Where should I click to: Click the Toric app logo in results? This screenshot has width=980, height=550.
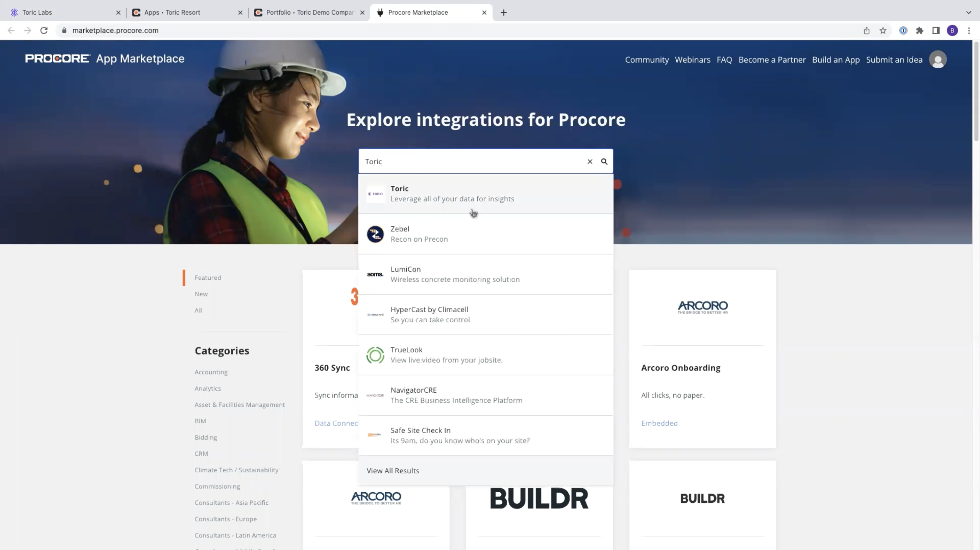point(375,194)
